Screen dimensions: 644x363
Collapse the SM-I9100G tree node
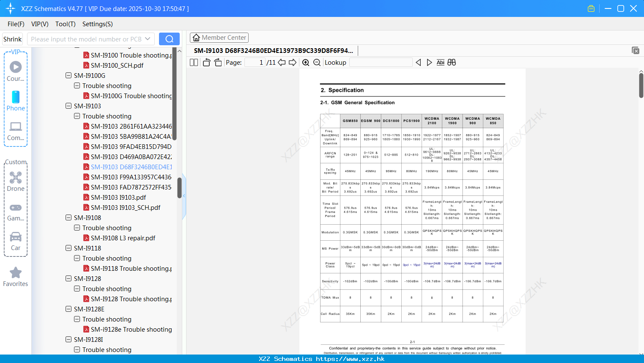click(69, 75)
